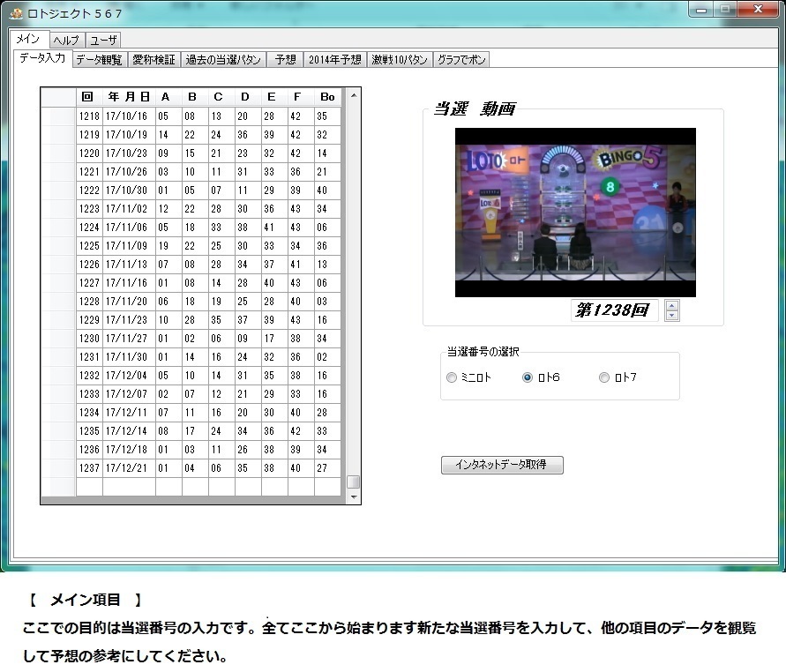Select row 1237 draw number cell
Viewport: 786px width, 672px height.
pos(89,468)
